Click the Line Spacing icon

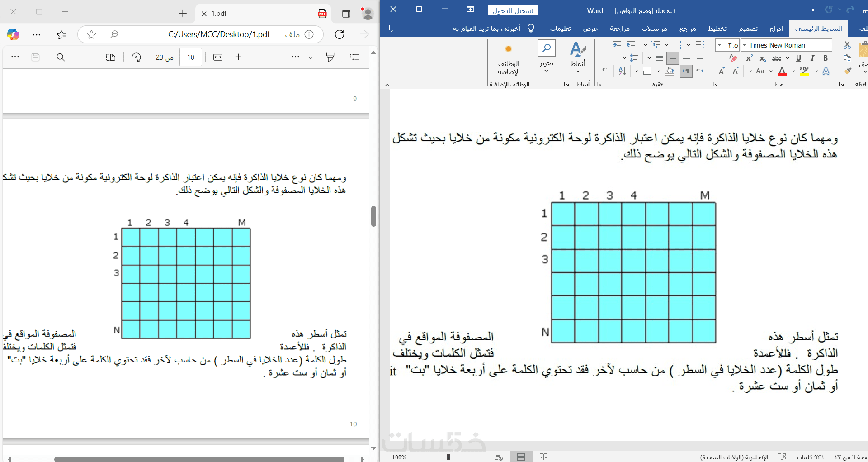click(634, 58)
